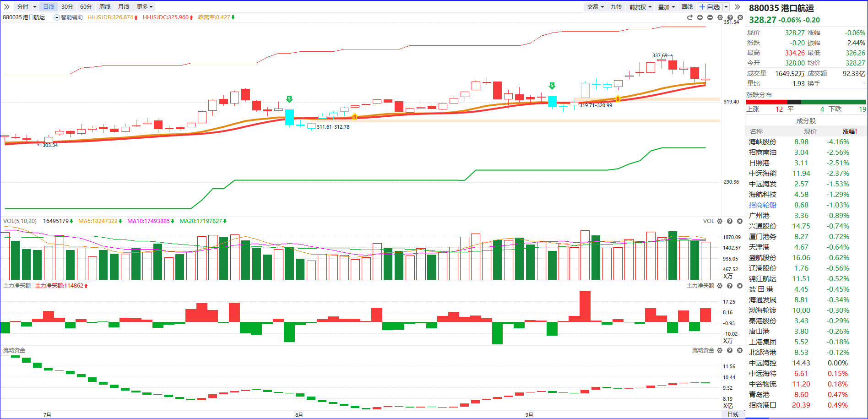Click 日线 label at bottom right
Image resolution: width=868 pixels, height=419 pixels.
coord(733,414)
